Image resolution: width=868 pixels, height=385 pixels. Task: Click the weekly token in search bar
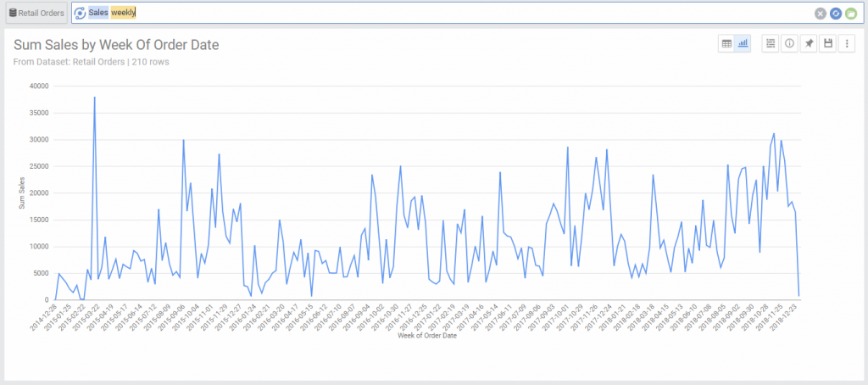point(124,13)
